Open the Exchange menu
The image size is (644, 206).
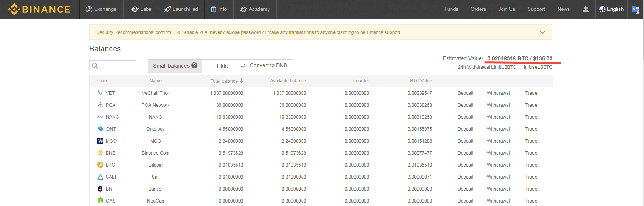tap(101, 9)
